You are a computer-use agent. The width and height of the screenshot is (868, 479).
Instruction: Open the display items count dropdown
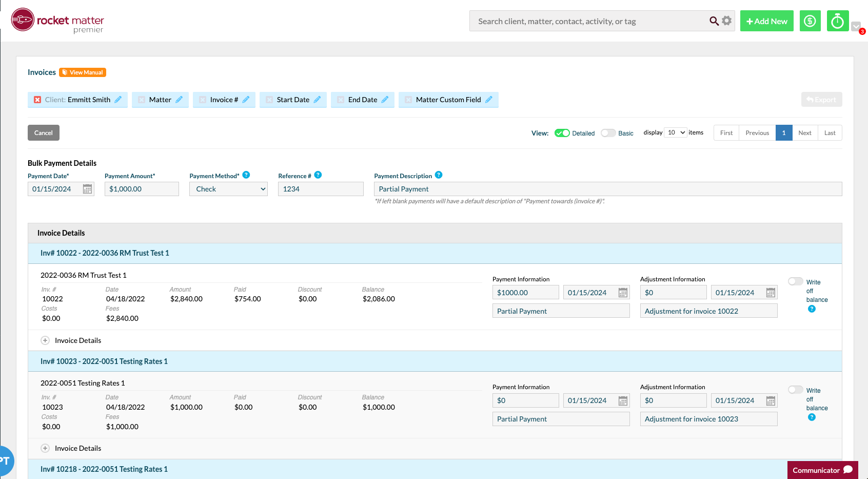(x=676, y=132)
